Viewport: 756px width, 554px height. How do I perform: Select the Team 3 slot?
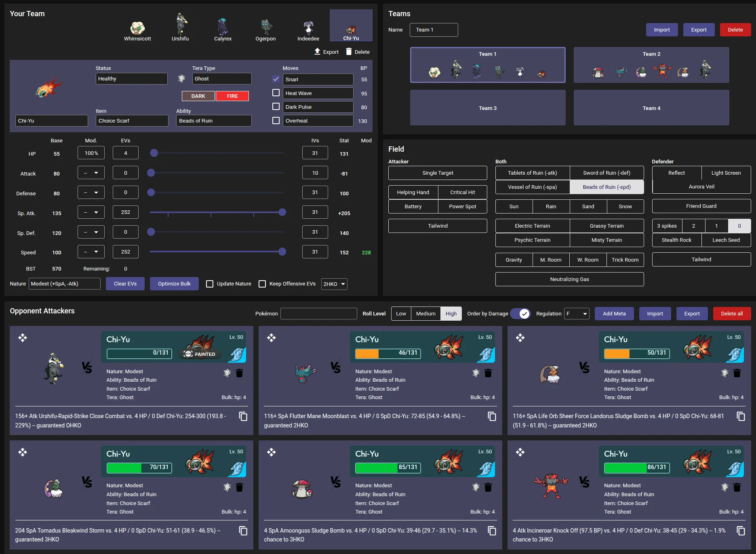(x=488, y=108)
